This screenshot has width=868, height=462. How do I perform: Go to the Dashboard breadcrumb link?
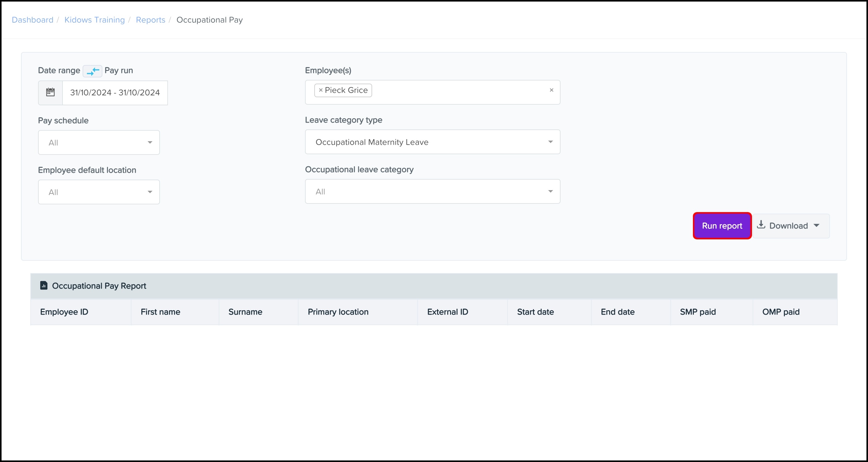[x=32, y=20]
